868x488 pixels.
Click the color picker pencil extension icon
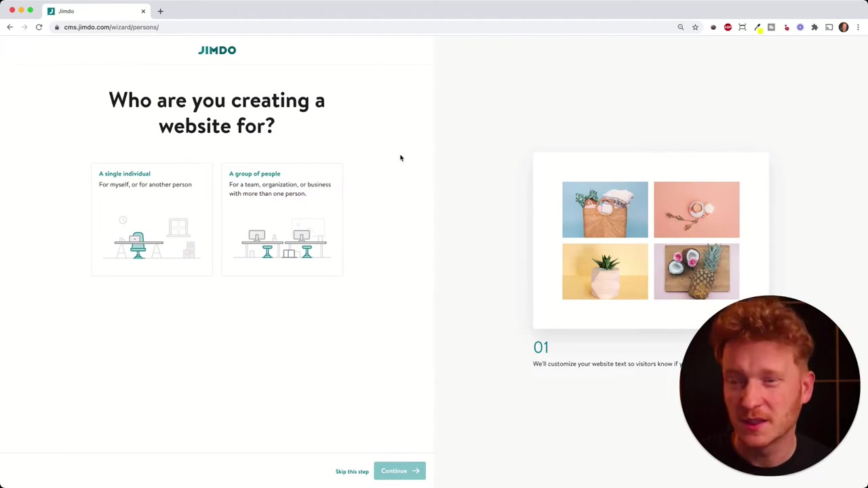[757, 27]
